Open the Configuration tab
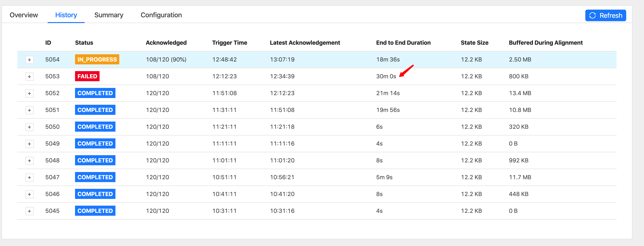Screen dimensions: 644x246 coord(161,15)
